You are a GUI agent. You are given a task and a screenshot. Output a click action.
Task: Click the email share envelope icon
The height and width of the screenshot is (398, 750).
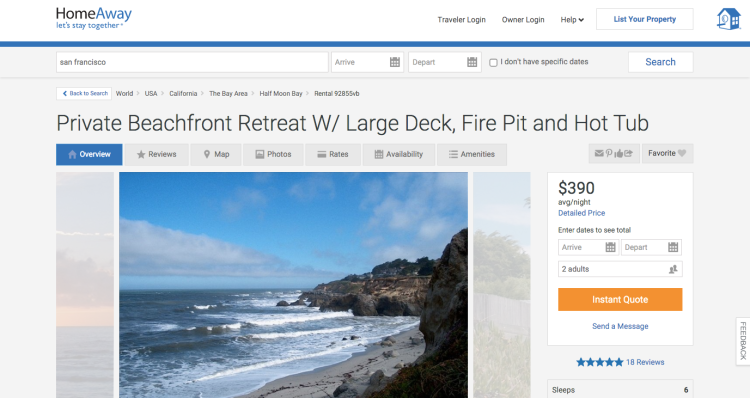point(599,154)
